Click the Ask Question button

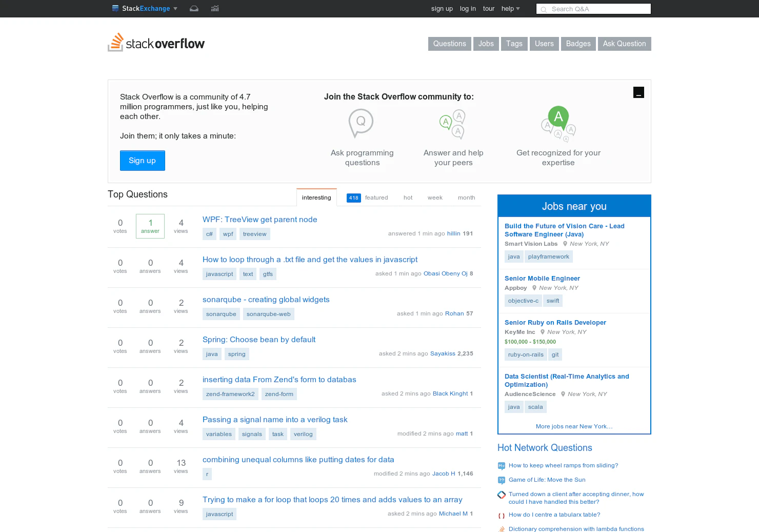click(625, 44)
